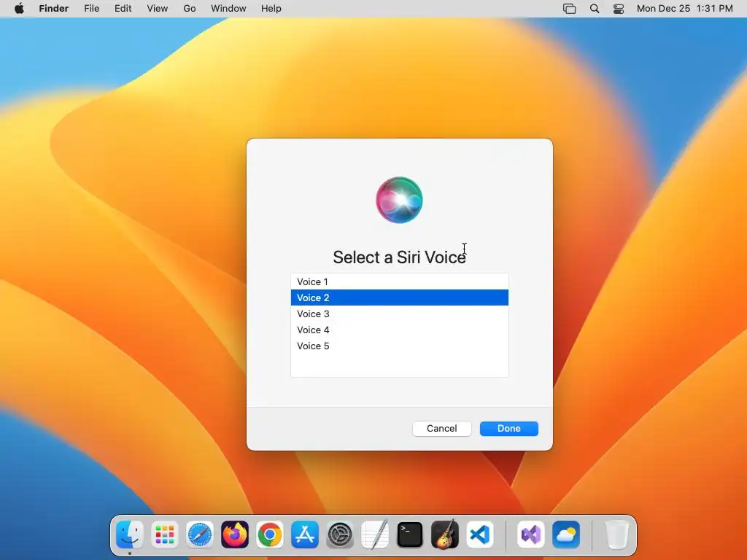Launch Safari from the Dock
The image size is (747, 560).
click(200, 534)
